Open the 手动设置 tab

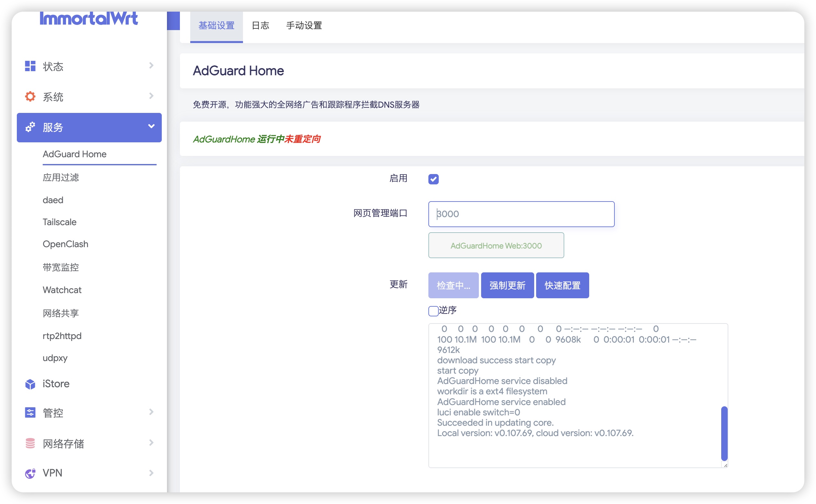tap(304, 26)
